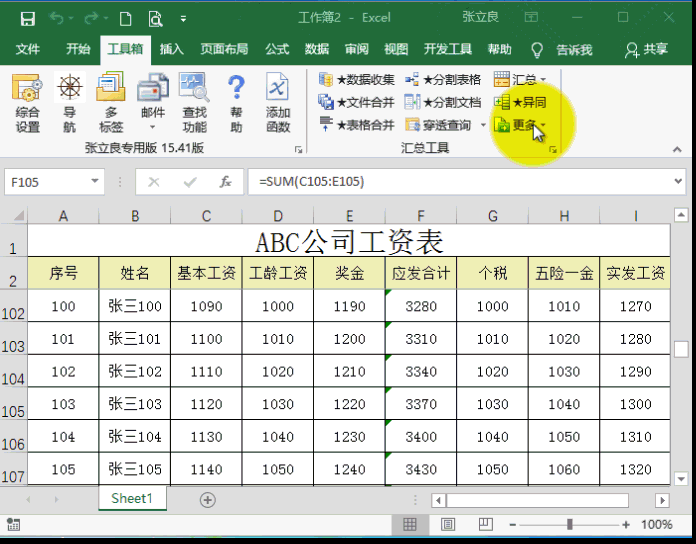The image size is (696, 544).
Task: Switch to Page Layout view
Action: click(x=447, y=524)
